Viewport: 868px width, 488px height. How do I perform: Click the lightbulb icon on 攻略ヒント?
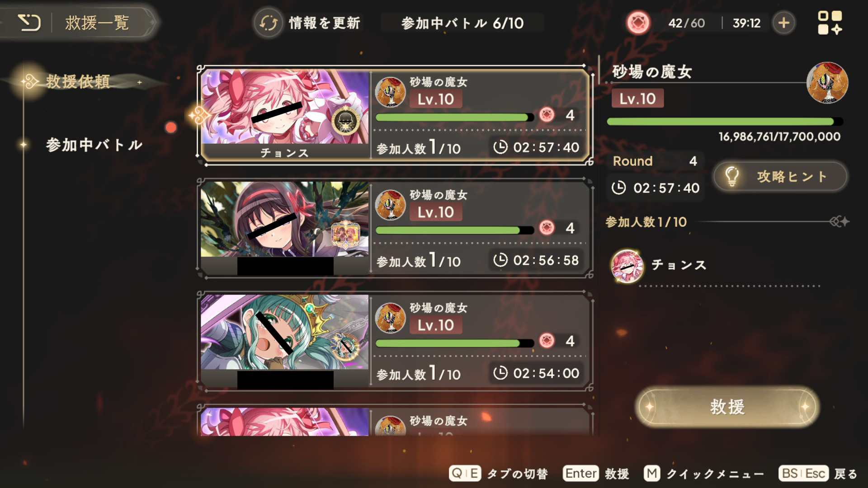(732, 176)
